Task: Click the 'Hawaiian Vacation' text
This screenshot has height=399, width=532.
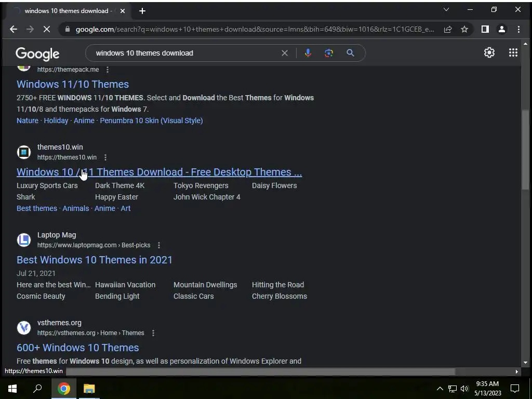Action: click(125, 285)
